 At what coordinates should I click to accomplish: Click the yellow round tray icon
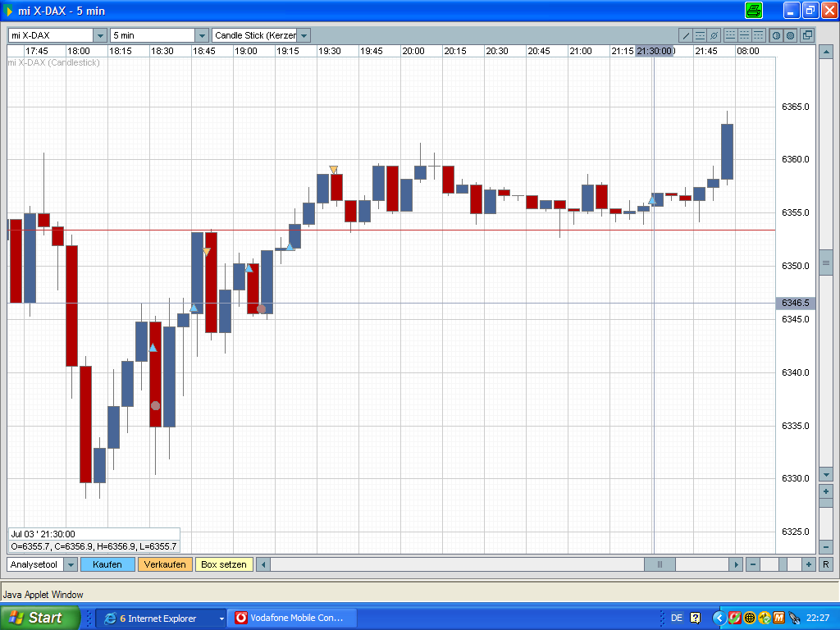tap(765, 619)
